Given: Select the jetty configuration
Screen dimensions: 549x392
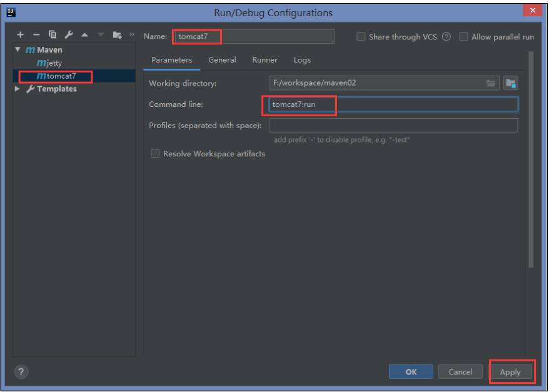Looking at the screenshot, I should pos(54,63).
